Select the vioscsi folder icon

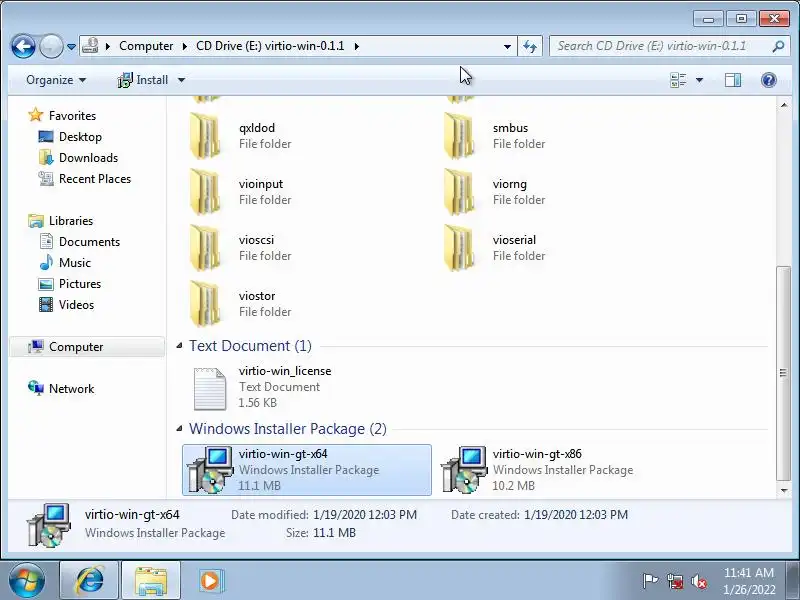(x=206, y=248)
